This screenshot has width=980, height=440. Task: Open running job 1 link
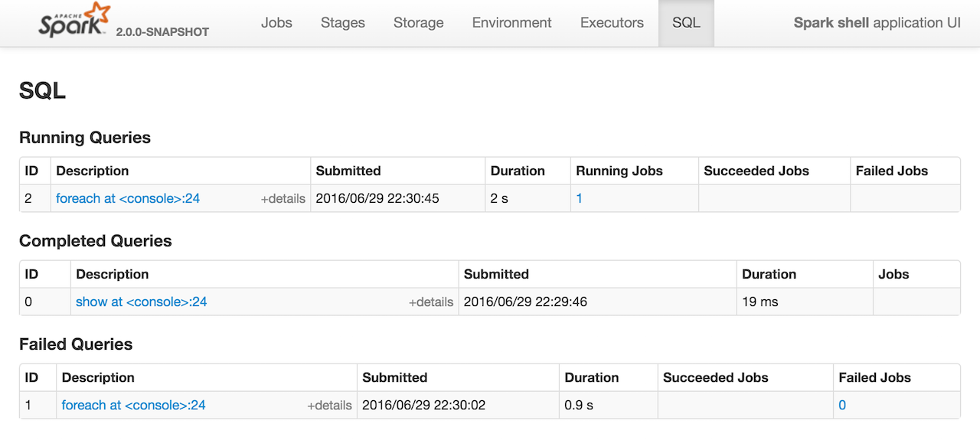coord(580,198)
